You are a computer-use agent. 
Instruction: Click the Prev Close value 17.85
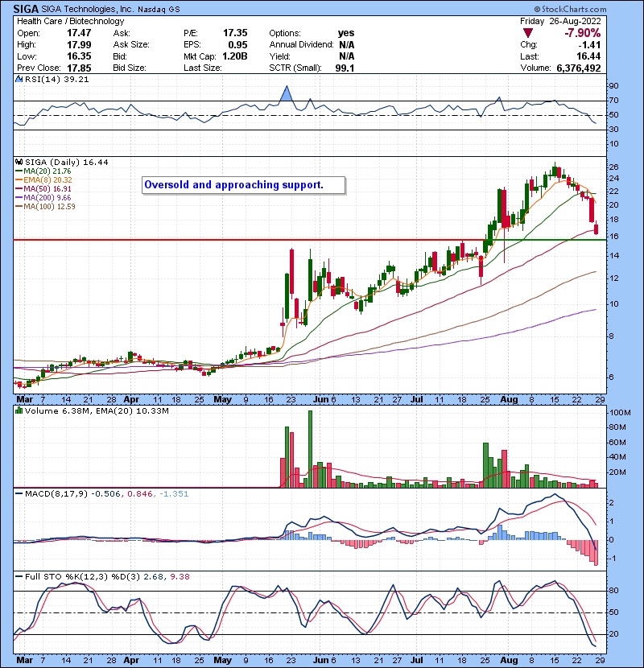[x=79, y=68]
